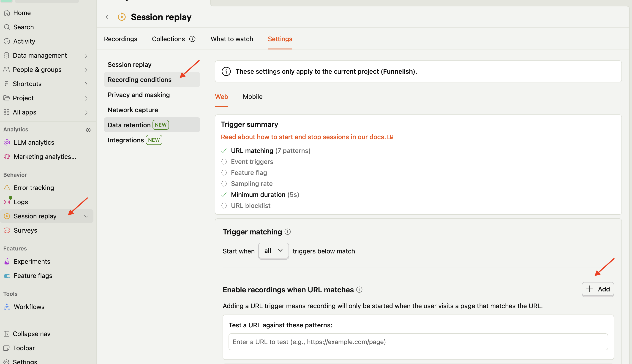The width and height of the screenshot is (632, 364).
Task: Click the back arrow beside Session replay title
Action: coord(108,17)
